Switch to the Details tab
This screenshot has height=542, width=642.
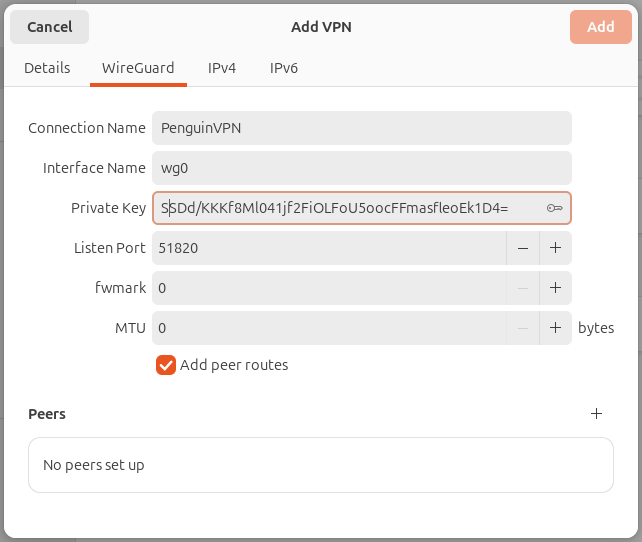47,68
